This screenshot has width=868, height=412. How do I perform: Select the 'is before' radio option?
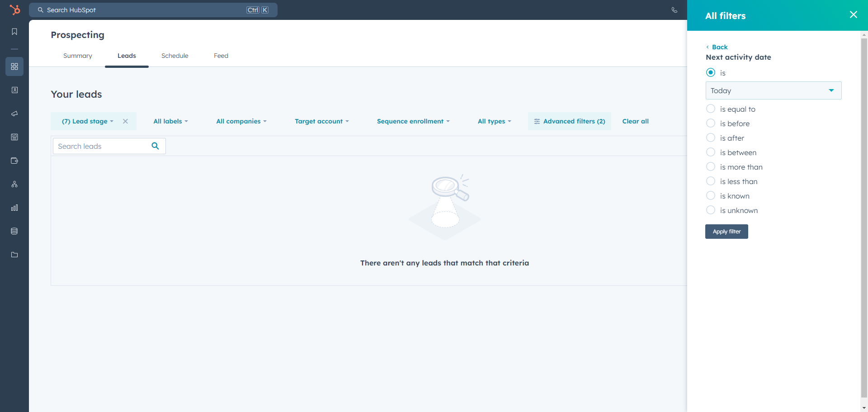click(711, 123)
